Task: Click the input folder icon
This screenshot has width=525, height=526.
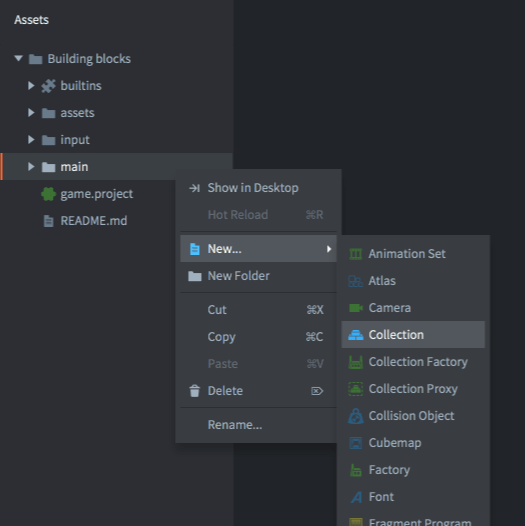Action: click(48, 140)
